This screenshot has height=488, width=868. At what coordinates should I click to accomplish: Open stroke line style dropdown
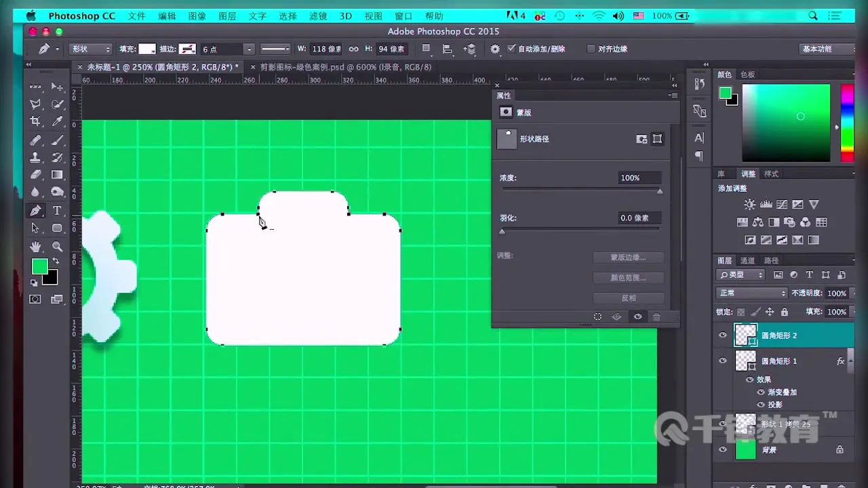275,49
